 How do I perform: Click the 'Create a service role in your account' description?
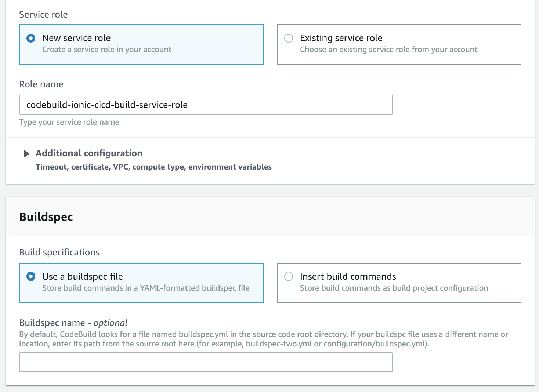click(107, 50)
